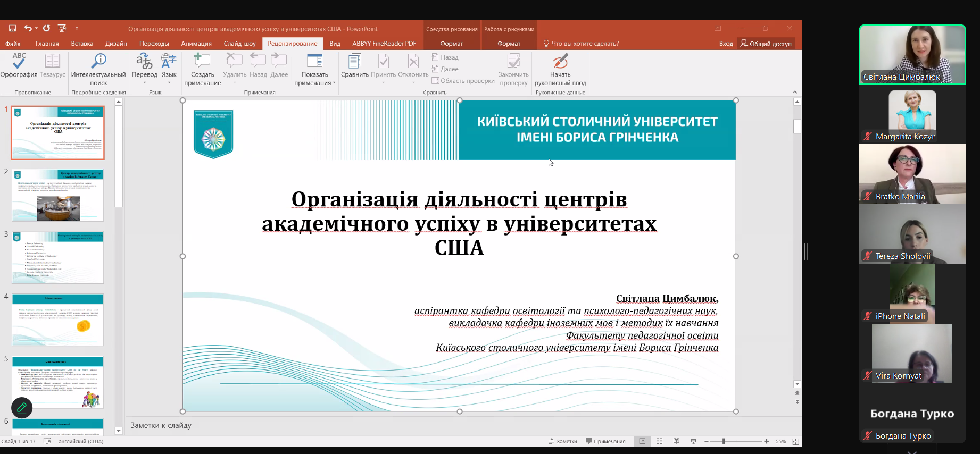Run the Орфография spell check

pyautogui.click(x=19, y=66)
